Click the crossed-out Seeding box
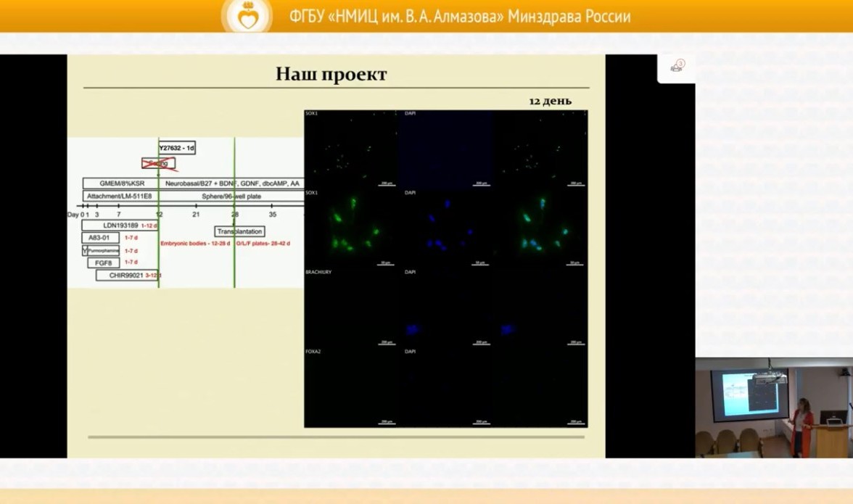Screen dimensions: 853x504 point(158,163)
